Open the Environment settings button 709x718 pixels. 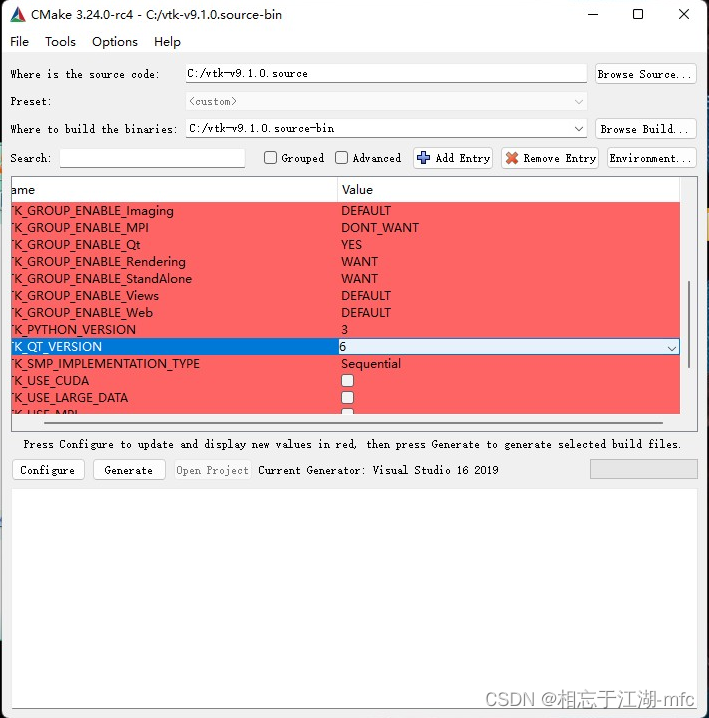pos(652,158)
